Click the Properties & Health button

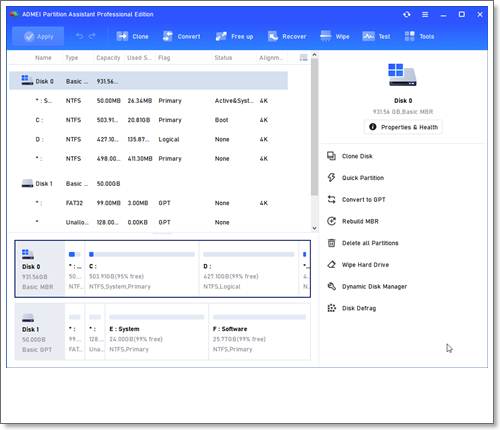[x=403, y=127]
